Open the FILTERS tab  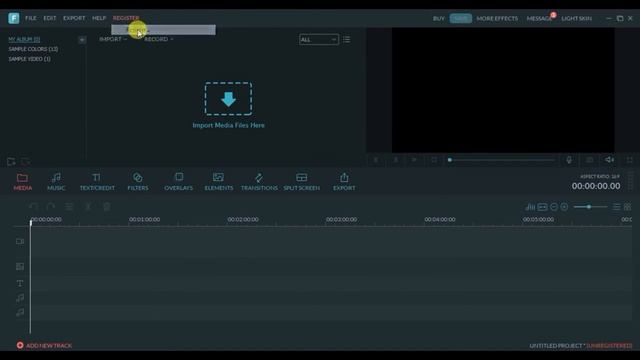click(x=138, y=182)
